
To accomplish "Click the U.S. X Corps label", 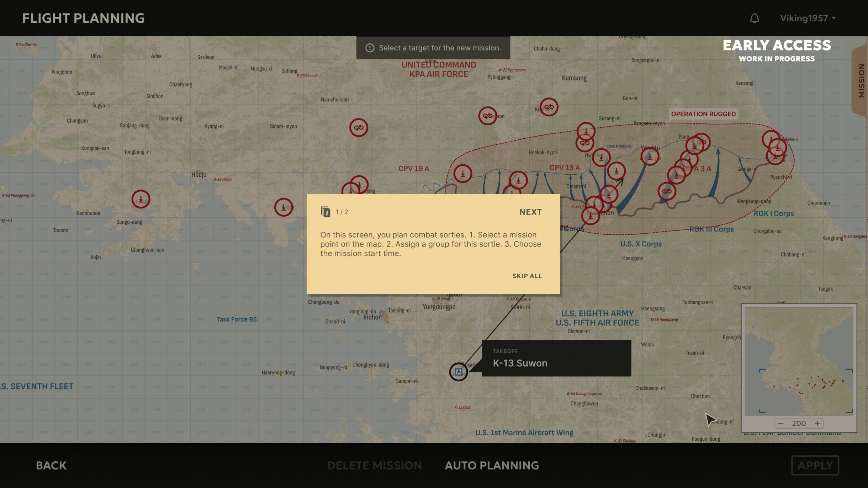I will pyautogui.click(x=641, y=244).
